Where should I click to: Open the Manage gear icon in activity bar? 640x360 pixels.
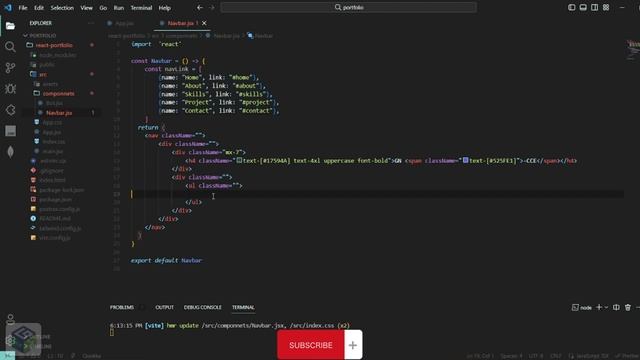tap(10, 340)
